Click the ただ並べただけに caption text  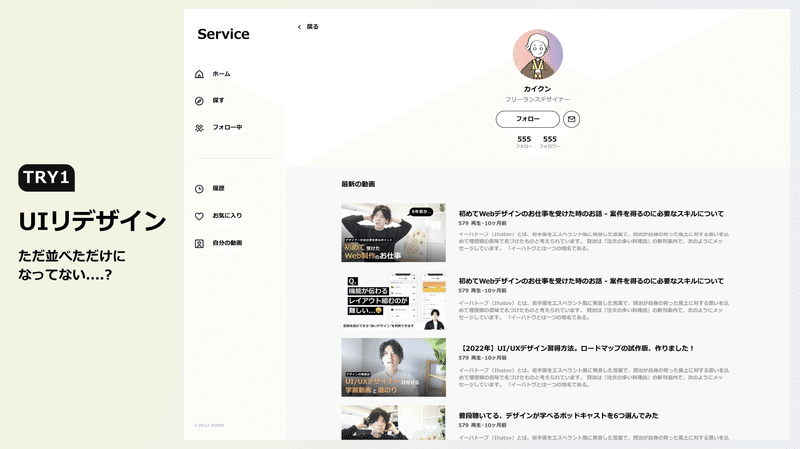[x=72, y=256]
